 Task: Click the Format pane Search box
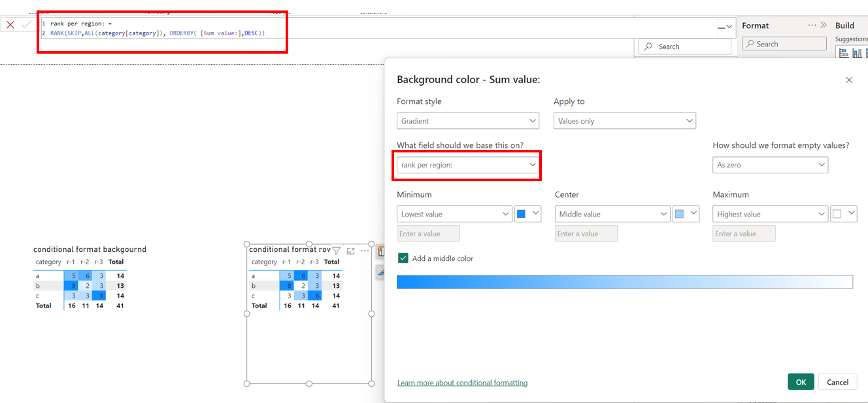pyautogui.click(x=785, y=44)
